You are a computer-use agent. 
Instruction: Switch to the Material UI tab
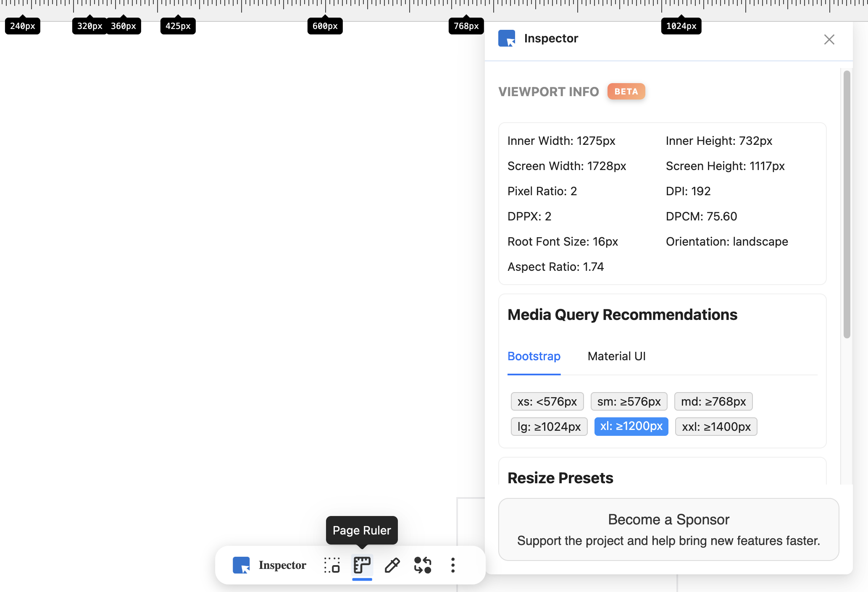click(616, 356)
